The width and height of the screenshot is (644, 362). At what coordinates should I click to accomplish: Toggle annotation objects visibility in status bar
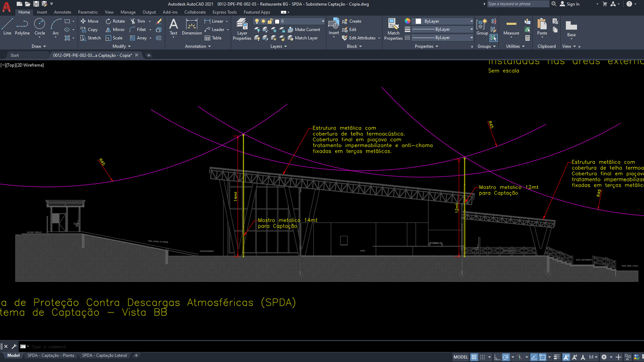coord(566,357)
